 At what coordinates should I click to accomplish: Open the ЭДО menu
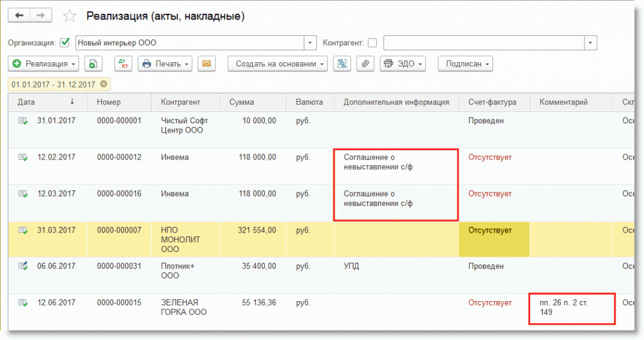pyautogui.click(x=402, y=63)
